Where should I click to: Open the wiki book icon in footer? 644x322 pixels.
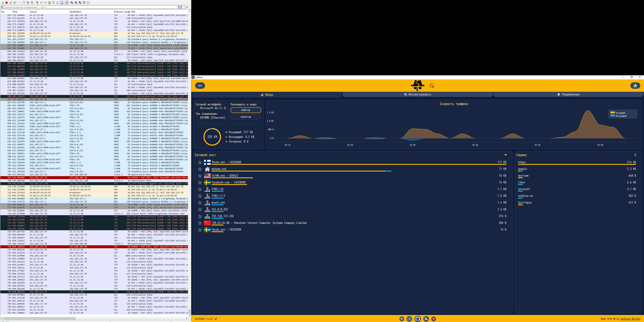tap(409, 319)
